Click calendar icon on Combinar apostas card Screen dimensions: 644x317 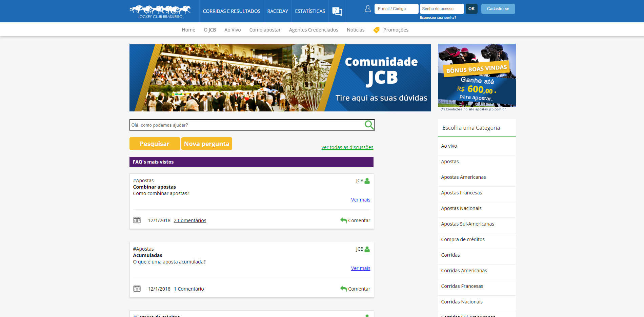click(x=137, y=220)
